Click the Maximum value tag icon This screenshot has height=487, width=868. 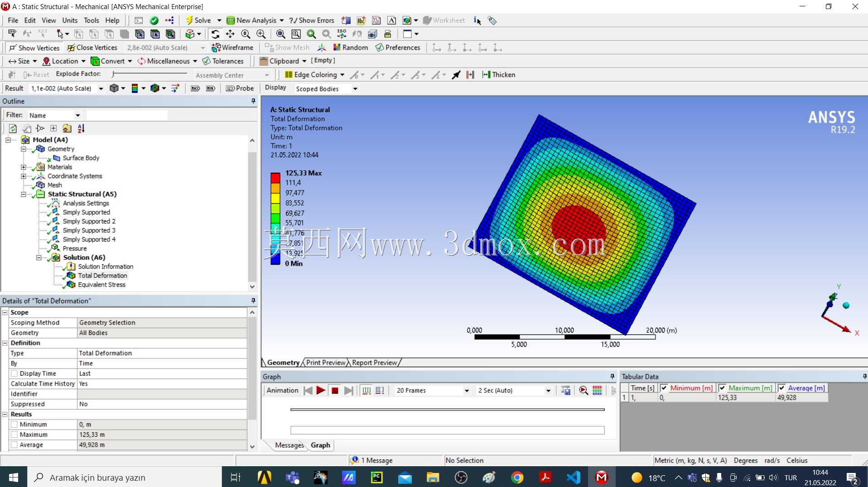point(195,88)
